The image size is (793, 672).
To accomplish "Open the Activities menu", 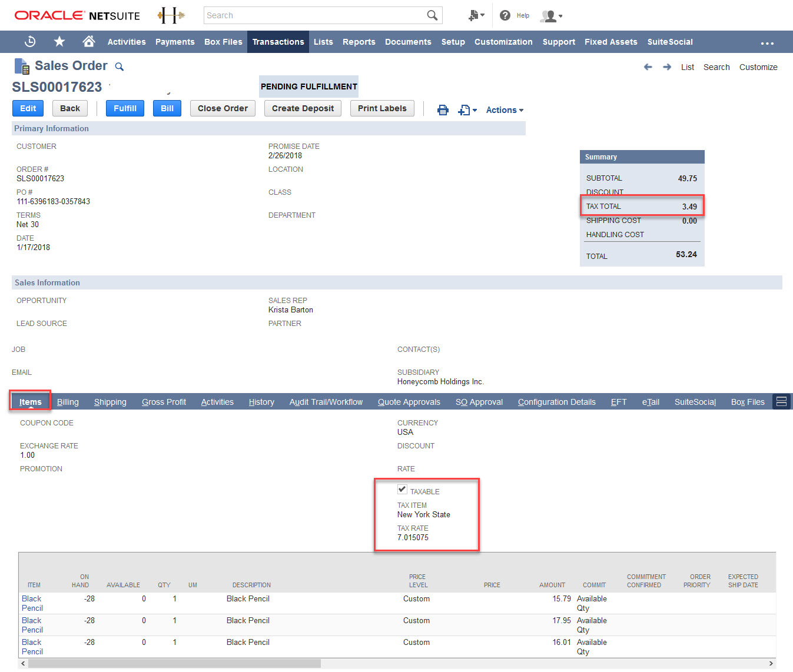I will (x=127, y=42).
